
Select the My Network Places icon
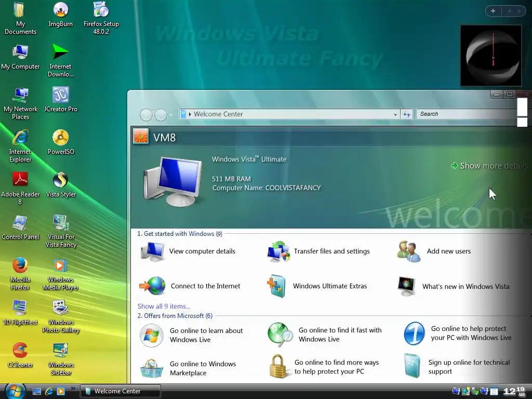20,104
